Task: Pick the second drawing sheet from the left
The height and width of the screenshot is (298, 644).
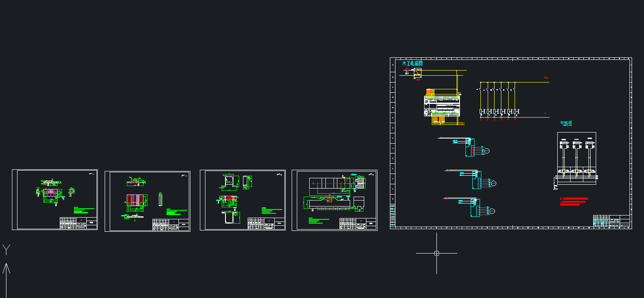Action: pos(147,201)
